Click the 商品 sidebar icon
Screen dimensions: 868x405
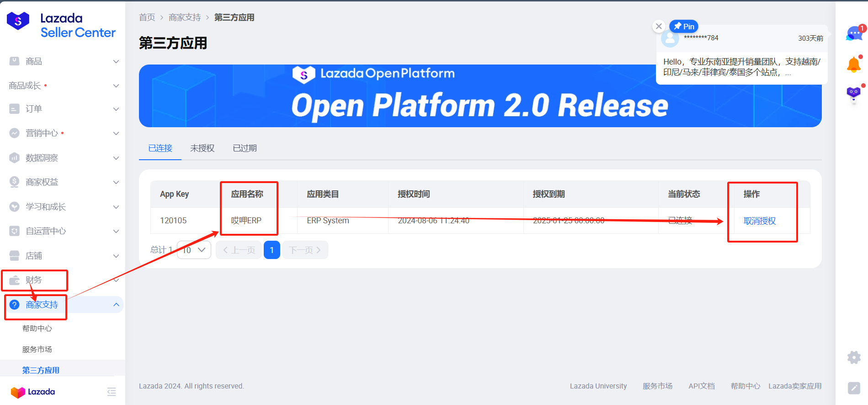click(x=15, y=61)
